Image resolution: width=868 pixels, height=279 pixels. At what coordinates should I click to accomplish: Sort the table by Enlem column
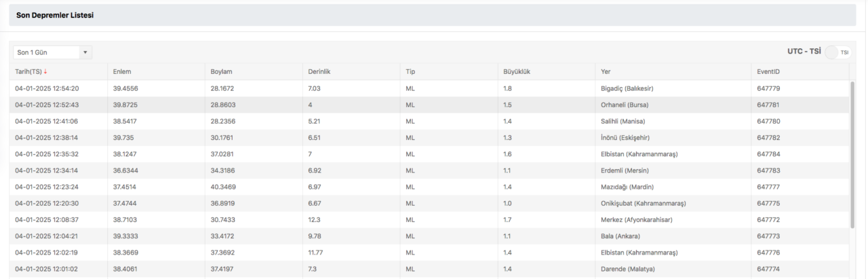pos(122,72)
